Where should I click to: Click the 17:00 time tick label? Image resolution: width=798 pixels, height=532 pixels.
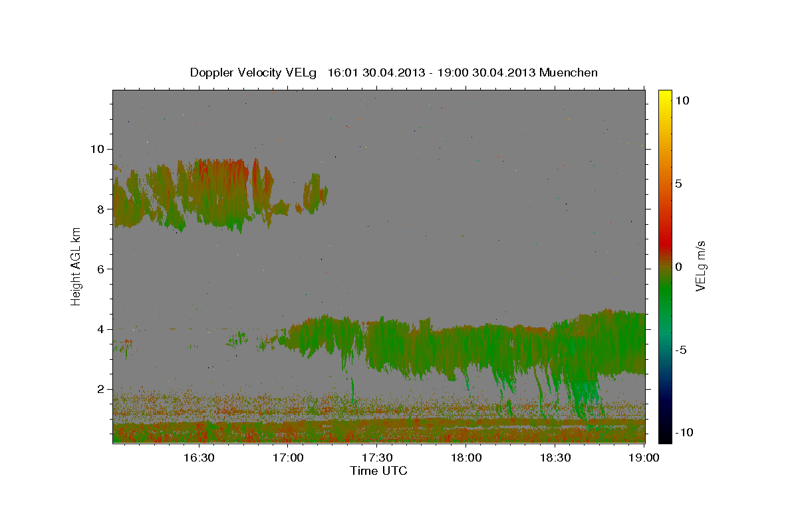click(x=288, y=458)
